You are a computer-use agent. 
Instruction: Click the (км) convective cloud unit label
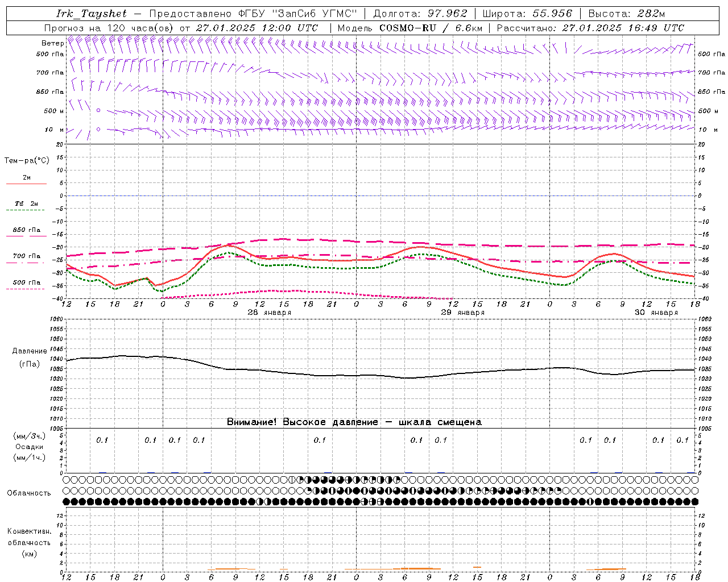pyautogui.click(x=29, y=554)
